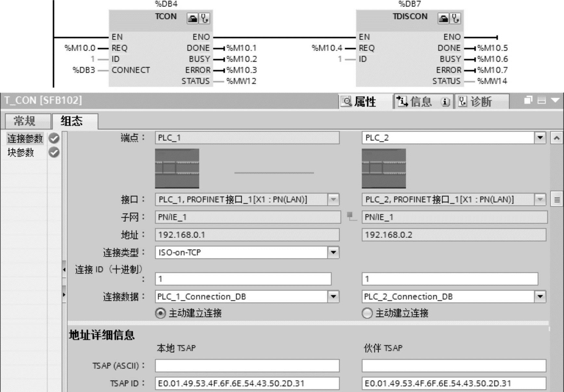Click the partner subnet PN/IE_1 field
This screenshot has height=392, width=564.
(455, 217)
